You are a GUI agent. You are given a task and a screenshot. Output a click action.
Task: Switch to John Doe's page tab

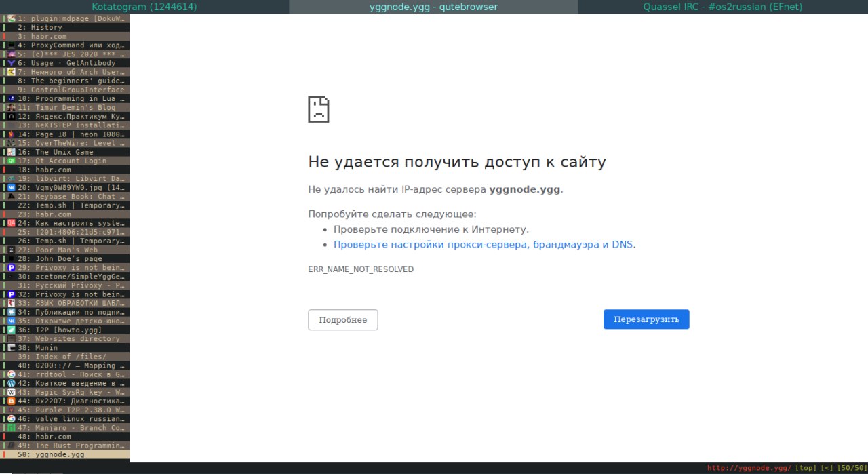(x=65, y=258)
